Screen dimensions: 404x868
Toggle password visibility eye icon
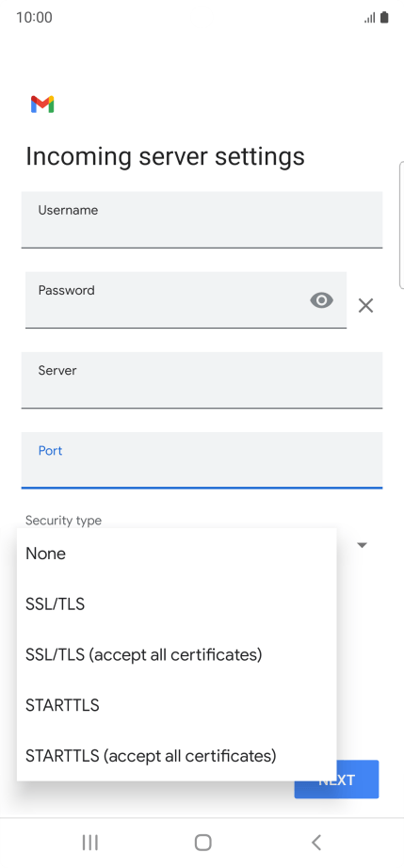tap(321, 300)
